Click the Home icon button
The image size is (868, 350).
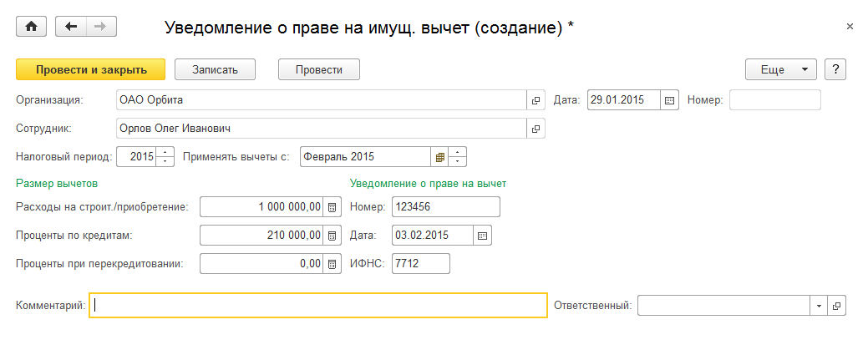click(x=33, y=27)
